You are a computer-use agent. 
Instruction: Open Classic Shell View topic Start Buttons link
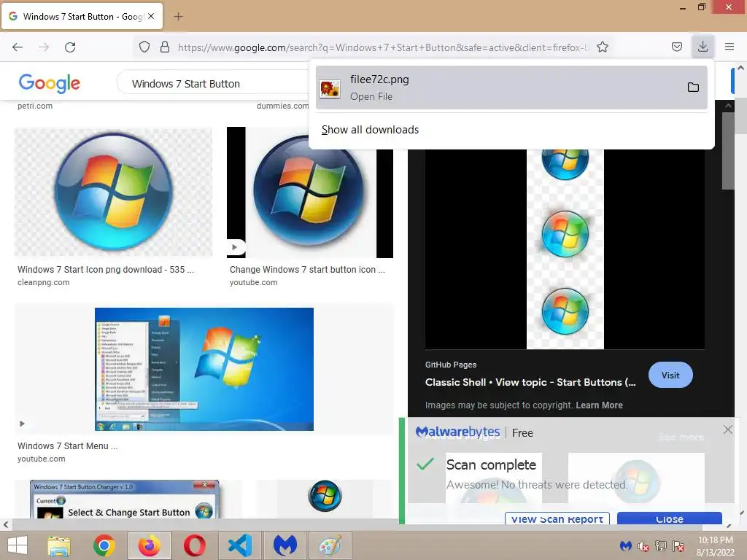(x=530, y=382)
